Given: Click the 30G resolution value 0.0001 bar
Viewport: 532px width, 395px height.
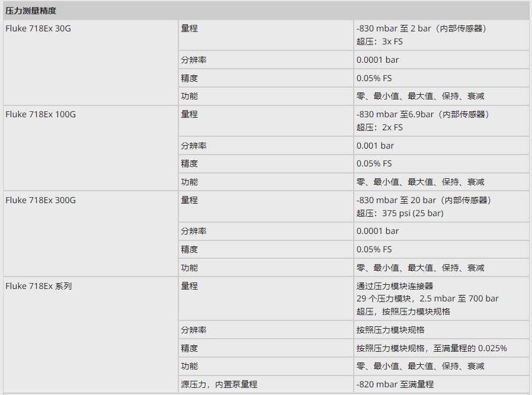Looking at the screenshot, I should (377, 60).
